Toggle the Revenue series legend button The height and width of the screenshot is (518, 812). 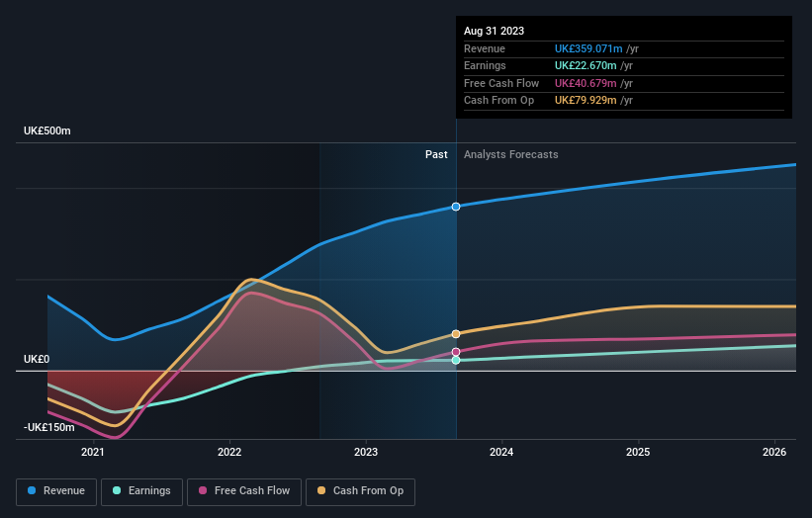56,491
